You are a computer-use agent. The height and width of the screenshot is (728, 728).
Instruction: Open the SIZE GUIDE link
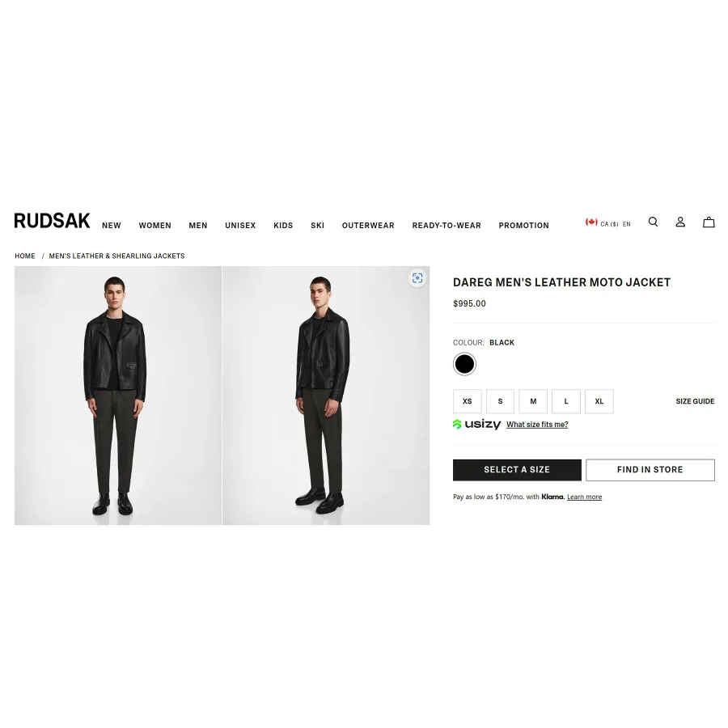695,401
